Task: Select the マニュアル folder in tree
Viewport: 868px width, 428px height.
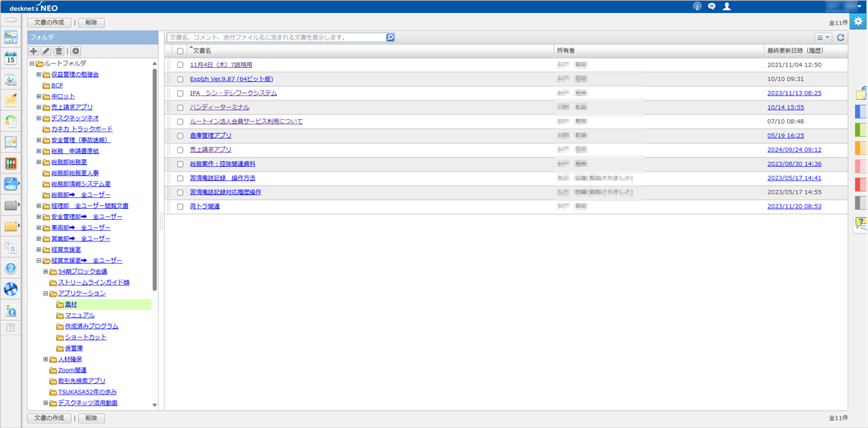Action: tap(80, 315)
